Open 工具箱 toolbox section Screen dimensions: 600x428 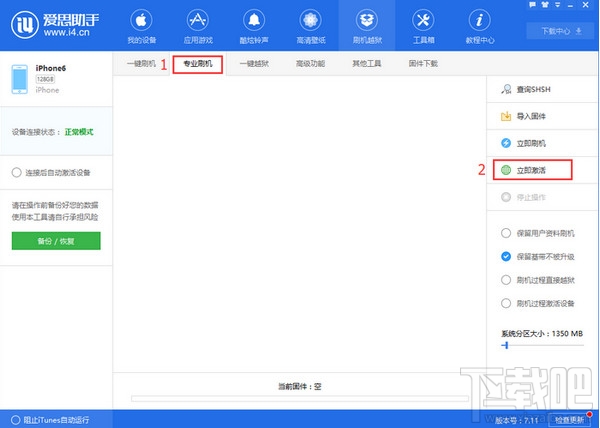tap(423, 27)
